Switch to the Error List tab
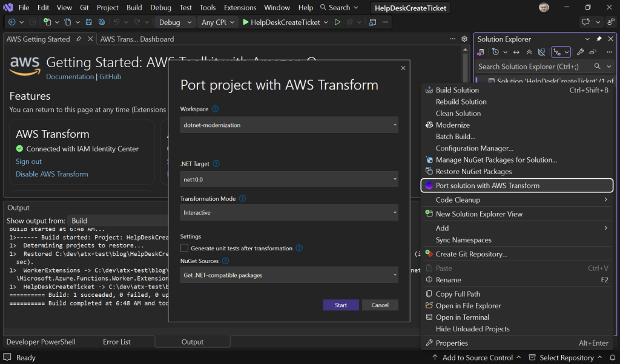 pyautogui.click(x=117, y=342)
